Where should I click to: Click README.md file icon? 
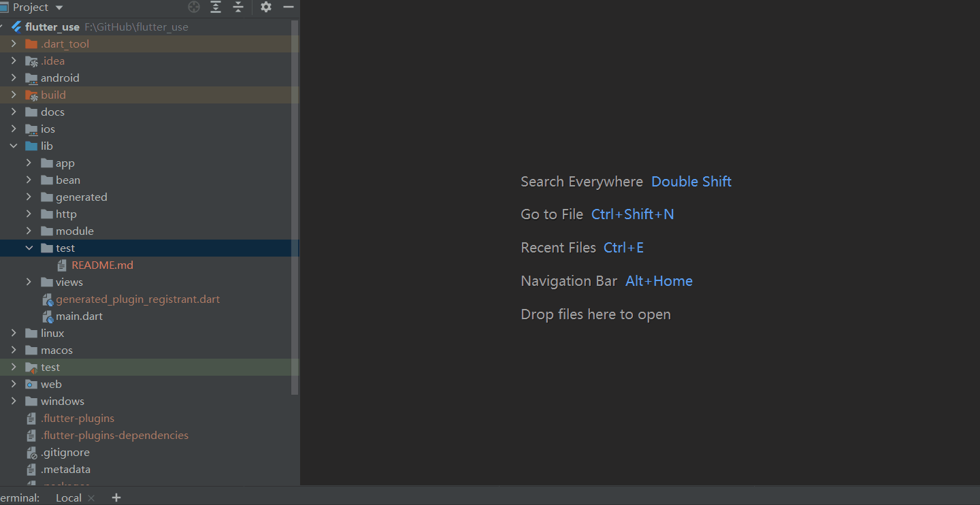click(62, 265)
